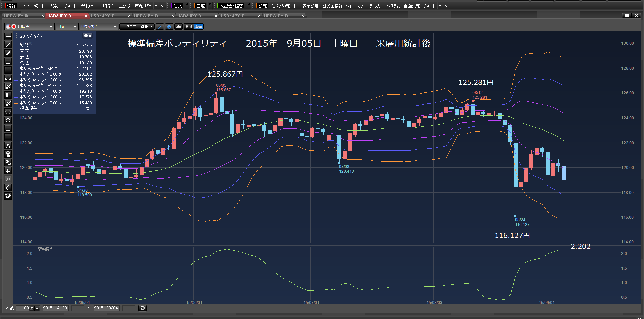This screenshot has height=319, width=644.
Task: Click the clock with arrow tool
Action: [8, 162]
